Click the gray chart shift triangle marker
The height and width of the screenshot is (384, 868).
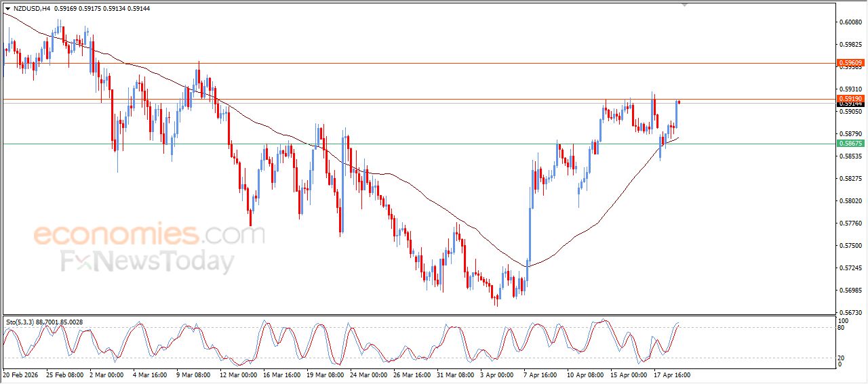(685, 4)
